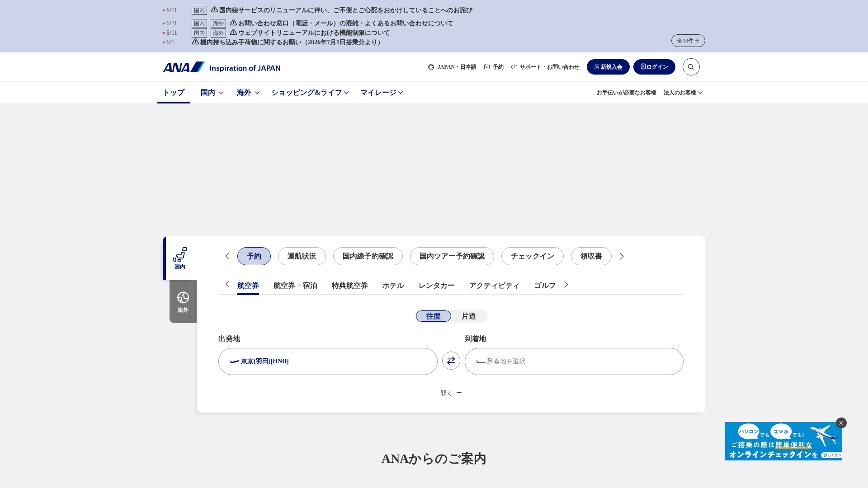Select the 海外 globe icon tab

pyautogui.click(x=183, y=301)
